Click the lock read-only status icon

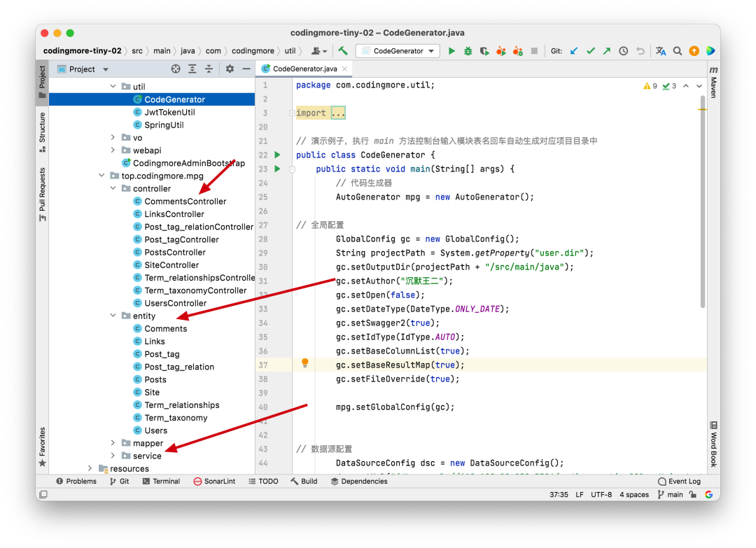tap(693, 494)
